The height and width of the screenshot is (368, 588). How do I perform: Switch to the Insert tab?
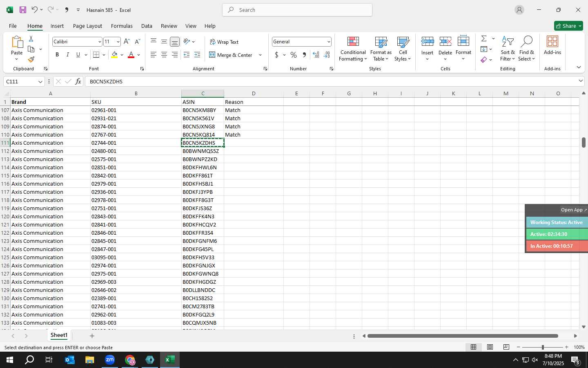click(x=57, y=26)
